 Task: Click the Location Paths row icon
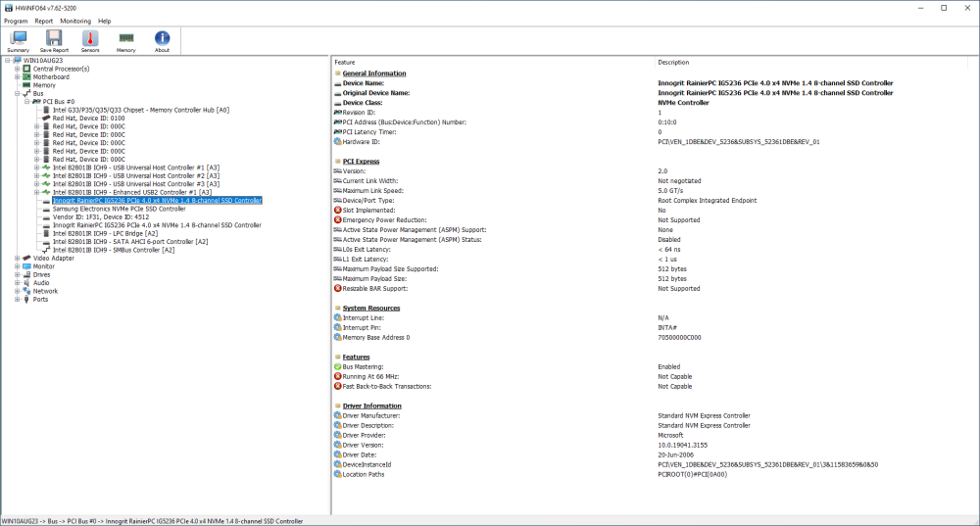coord(337,474)
